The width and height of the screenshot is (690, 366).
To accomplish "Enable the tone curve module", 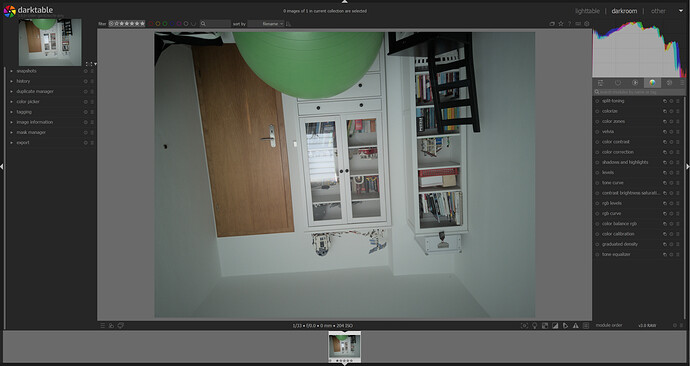I will coord(597,183).
